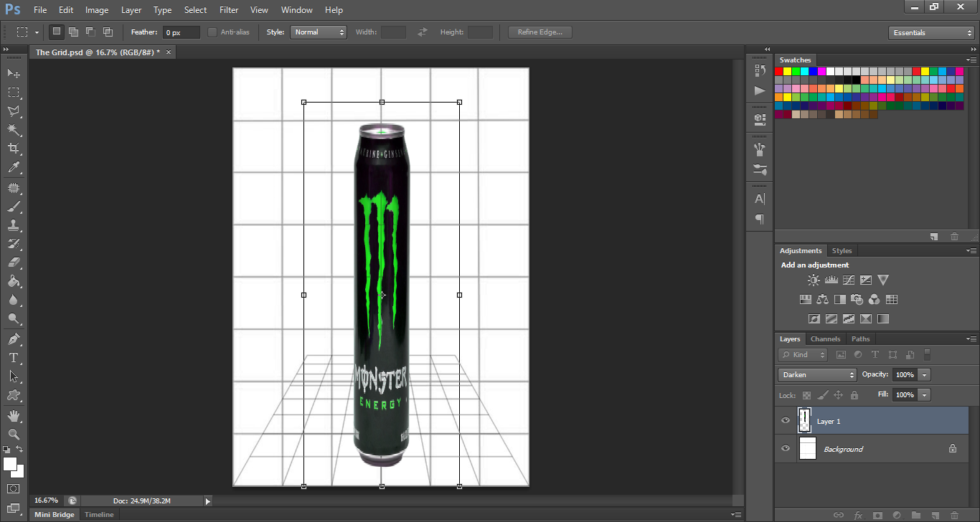Select the Eyedropper tool

click(x=14, y=168)
